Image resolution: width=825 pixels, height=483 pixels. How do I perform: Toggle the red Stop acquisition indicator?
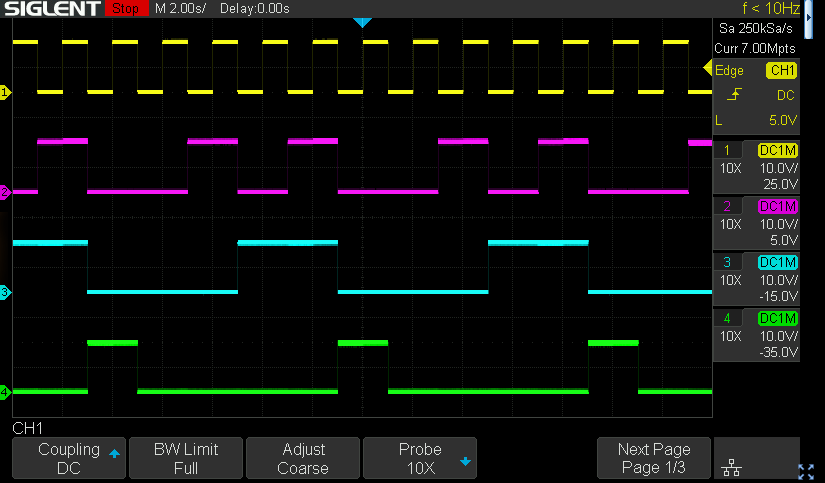pos(124,9)
